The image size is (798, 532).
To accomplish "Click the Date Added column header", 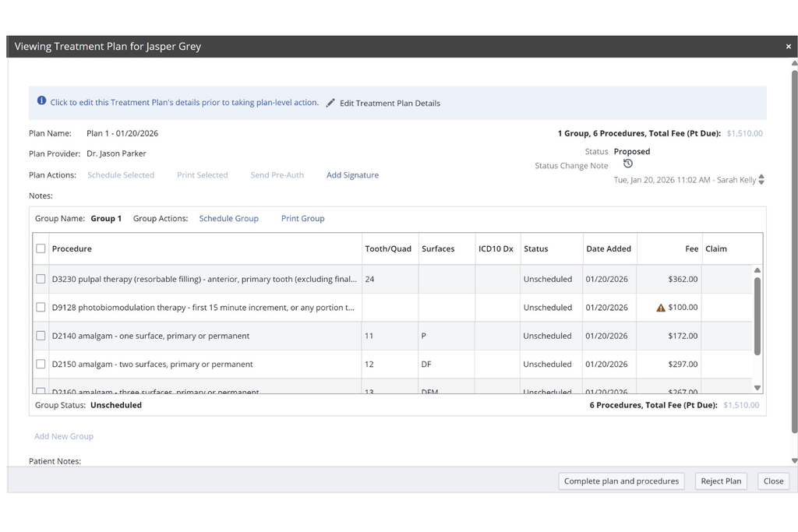I will click(x=609, y=248).
